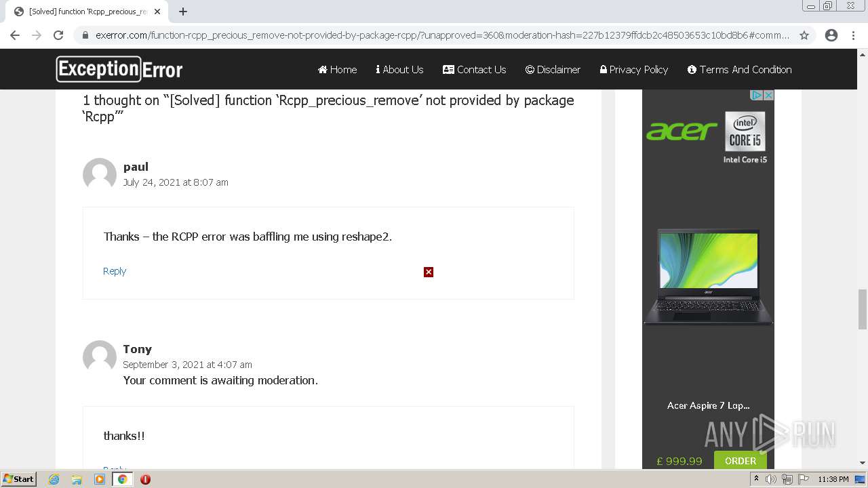Open the Disclaimer menu item
Viewport: 868px width, 488px height.
(x=553, y=69)
